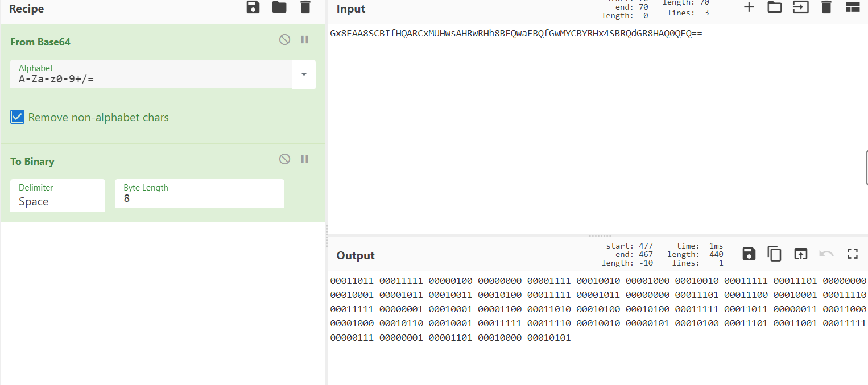Clear the input field

(826, 7)
